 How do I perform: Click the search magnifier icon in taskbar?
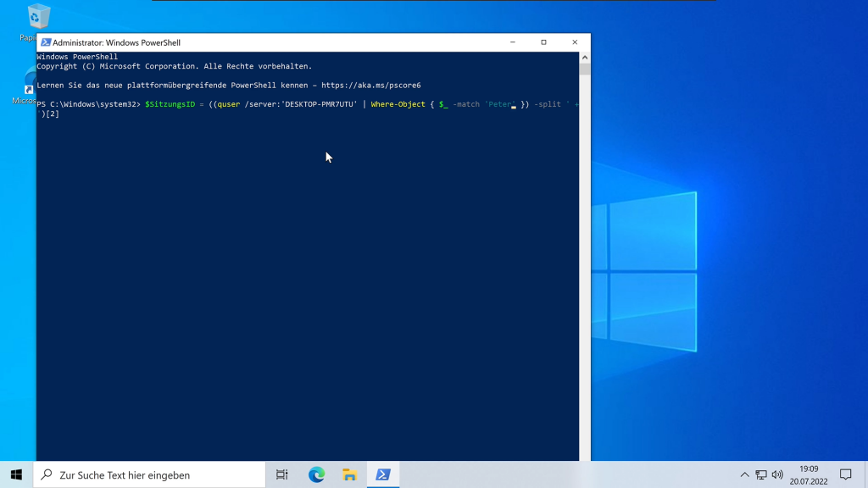[x=47, y=474]
